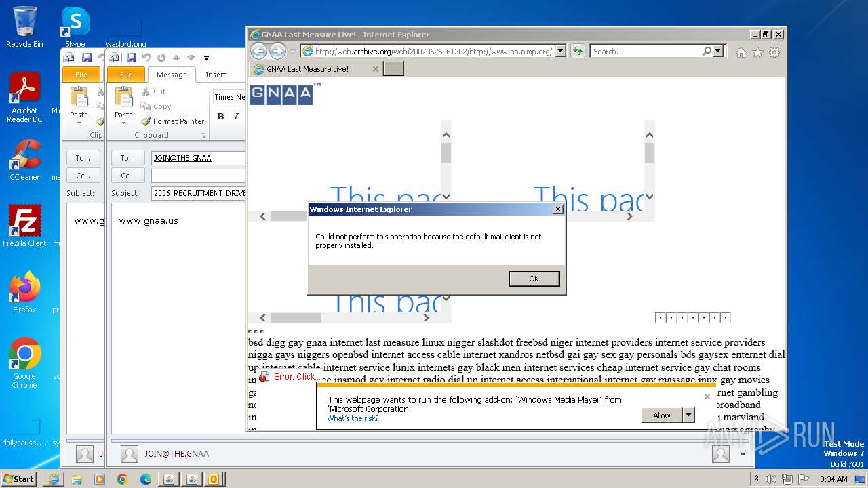Close the 'GNAA Last Measure Live!' tab
Viewport: 868px width, 488px height.
(376, 69)
